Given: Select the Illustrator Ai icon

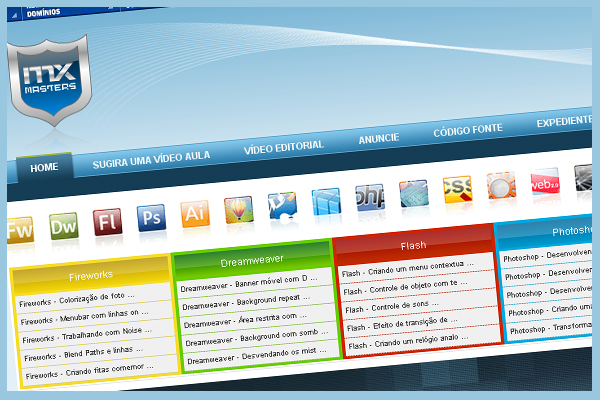Looking at the screenshot, I should pos(195,213).
